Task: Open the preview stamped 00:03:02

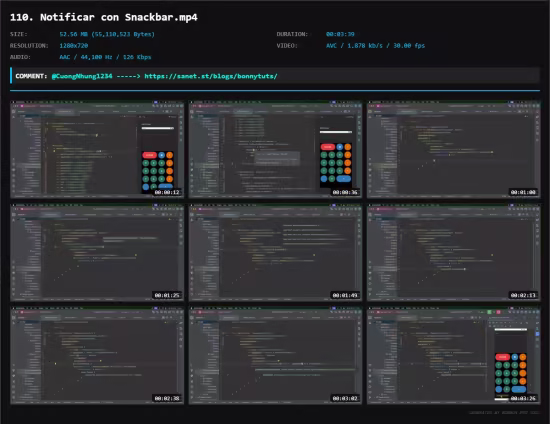Action: pyautogui.click(x=275, y=355)
